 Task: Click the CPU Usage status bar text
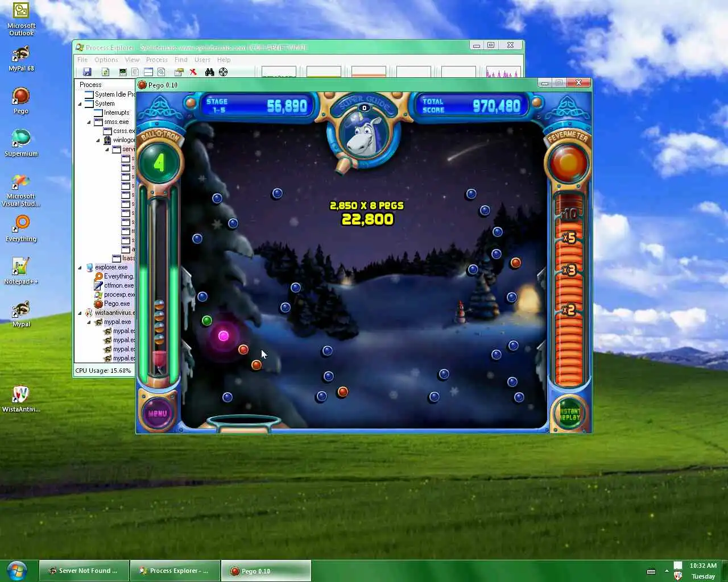[x=103, y=371]
